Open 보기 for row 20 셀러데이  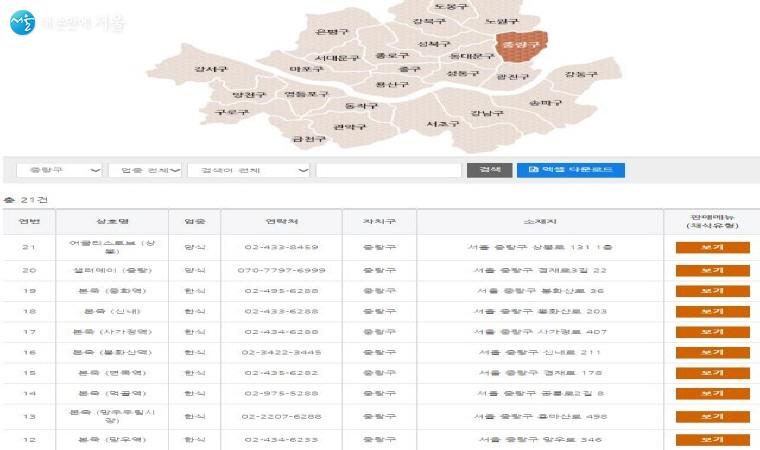[x=712, y=270]
